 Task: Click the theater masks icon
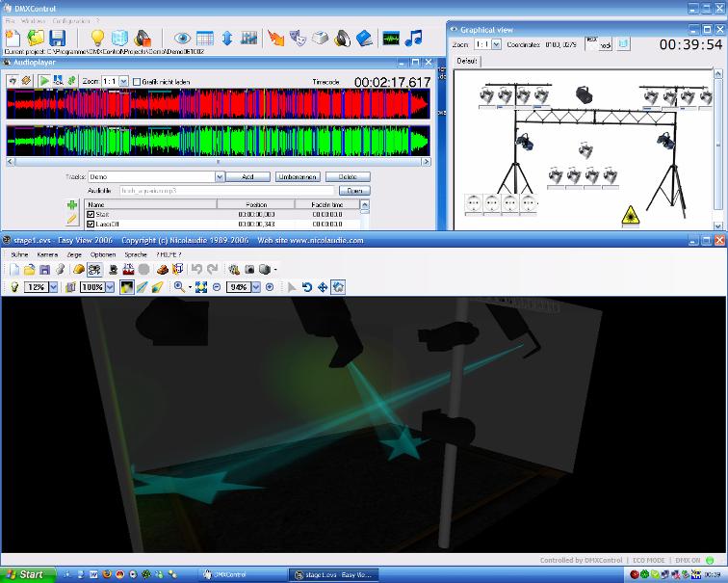click(298, 39)
